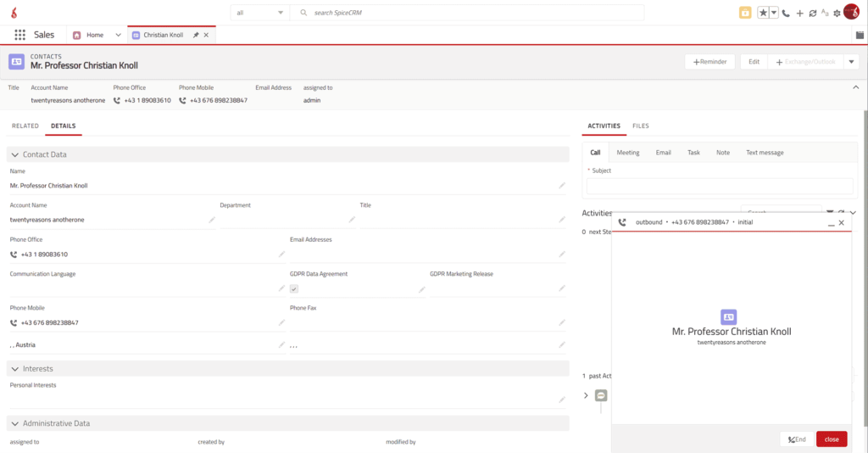Open the 'all' search scope dropdown
The image size is (868, 453).
tap(259, 13)
